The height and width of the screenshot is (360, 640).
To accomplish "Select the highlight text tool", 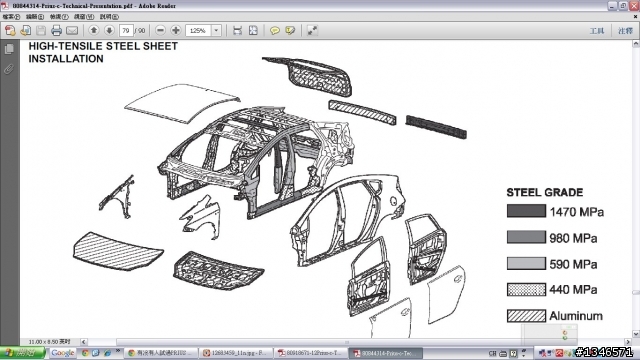I will point(290,31).
